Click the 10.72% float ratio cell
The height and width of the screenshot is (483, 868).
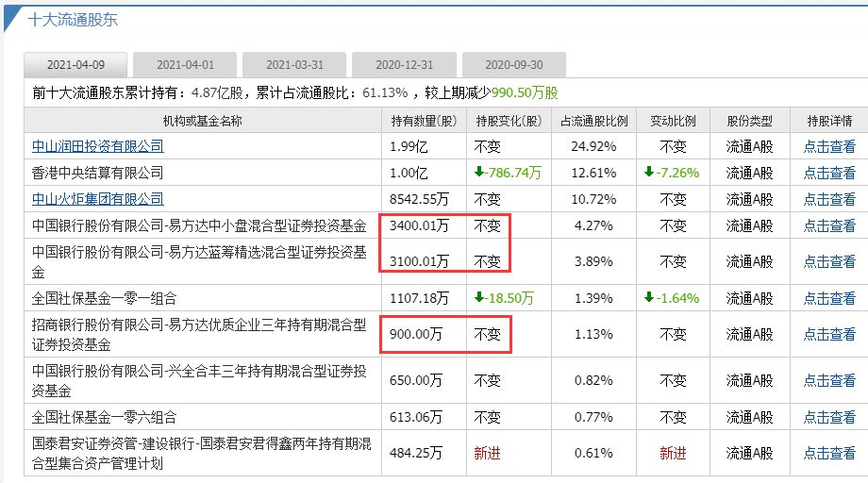594,199
